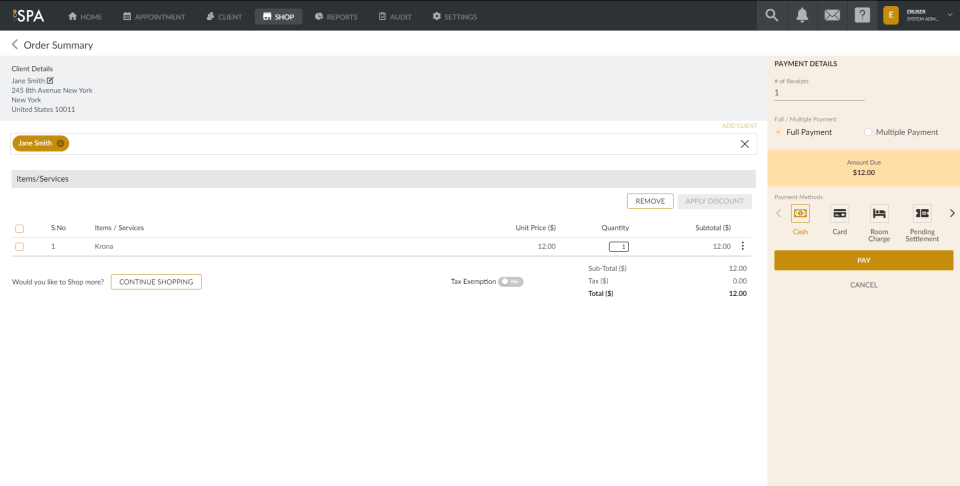Click the Tax ($) label

coord(598,281)
